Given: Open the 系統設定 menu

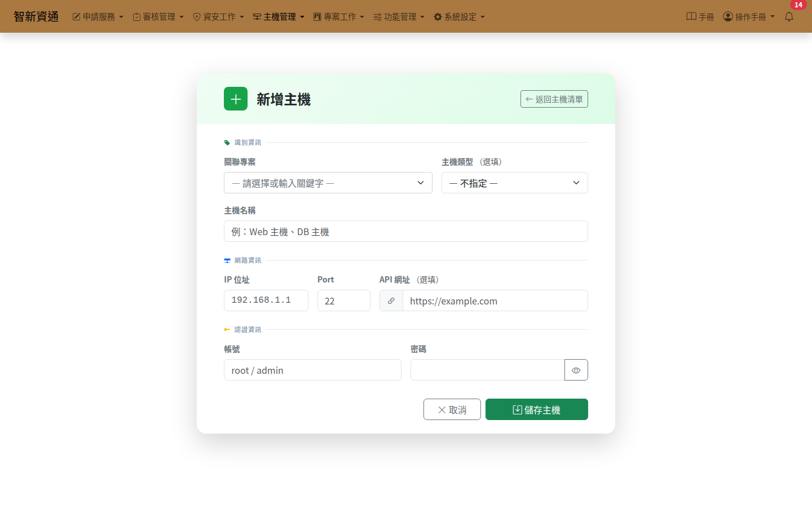Looking at the screenshot, I should (x=460, y=17).
